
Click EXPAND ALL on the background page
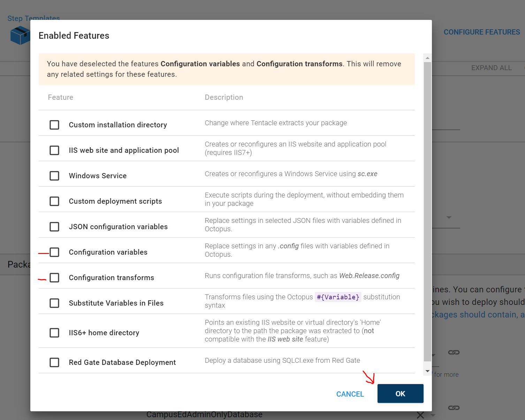tap(492, 68)
